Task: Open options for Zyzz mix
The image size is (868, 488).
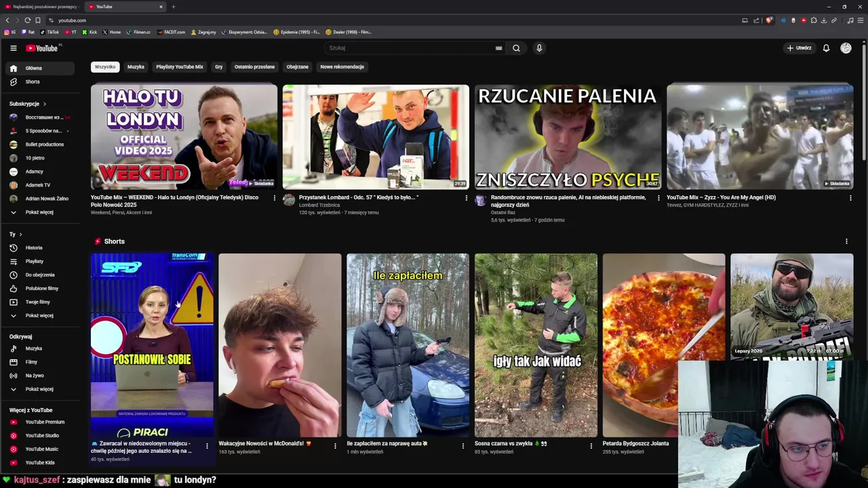Action: pos(850,198)
